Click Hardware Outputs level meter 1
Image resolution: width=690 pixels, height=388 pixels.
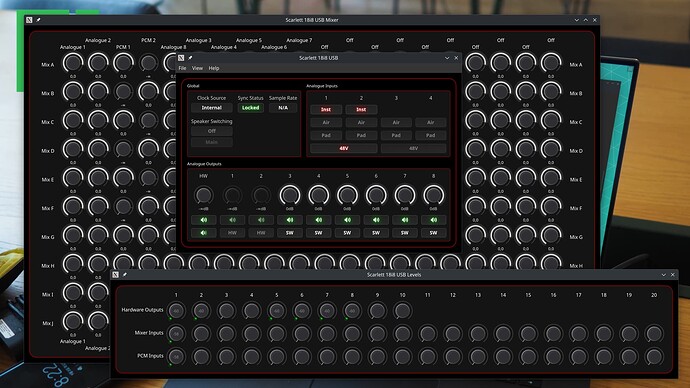click(176, 311)
